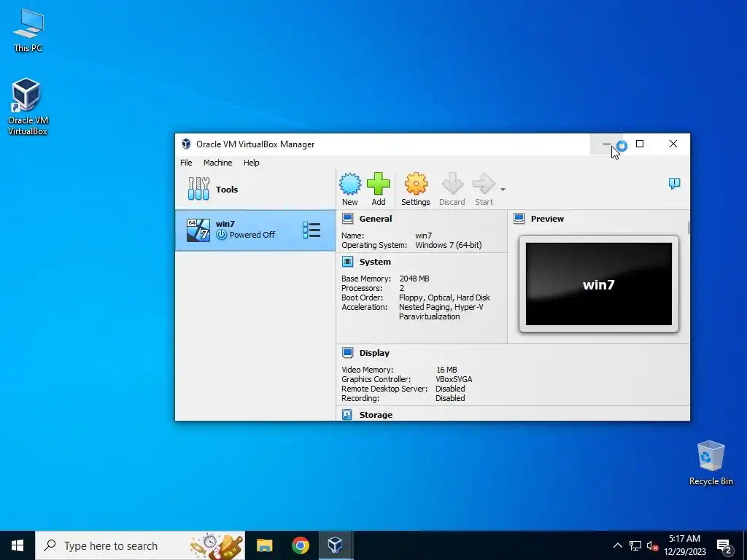Click the General section heading
Image resolution: width=747 pixels, height=560 pixels.
tap(376, 219)
